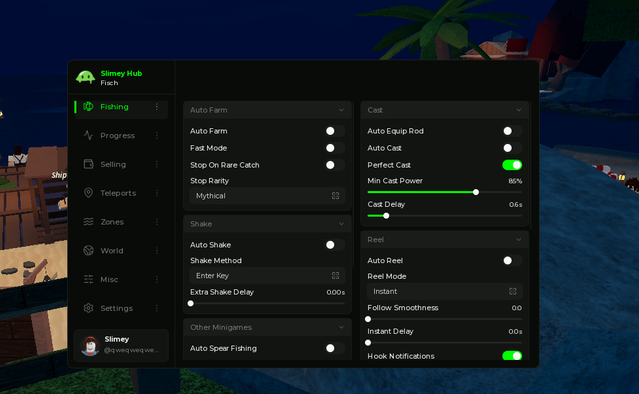Disable the Perfect Cast toggle

coord(512,165)
